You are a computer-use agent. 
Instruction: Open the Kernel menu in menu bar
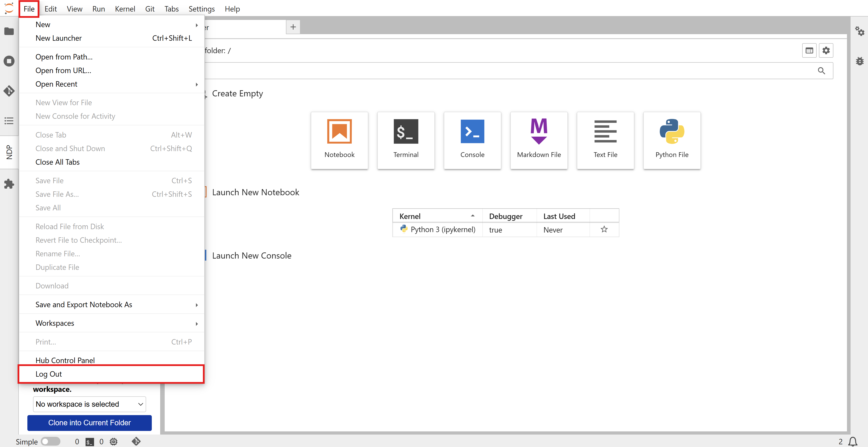point(125,9)
